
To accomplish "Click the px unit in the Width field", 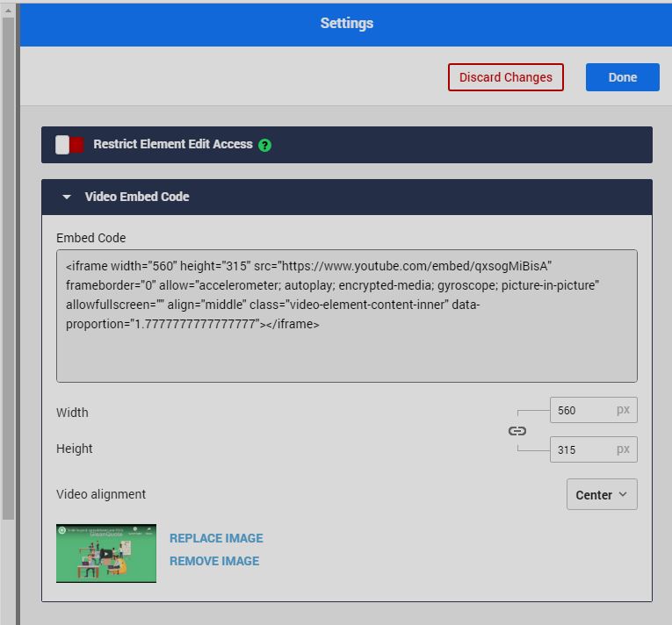I will pos(623,410).
